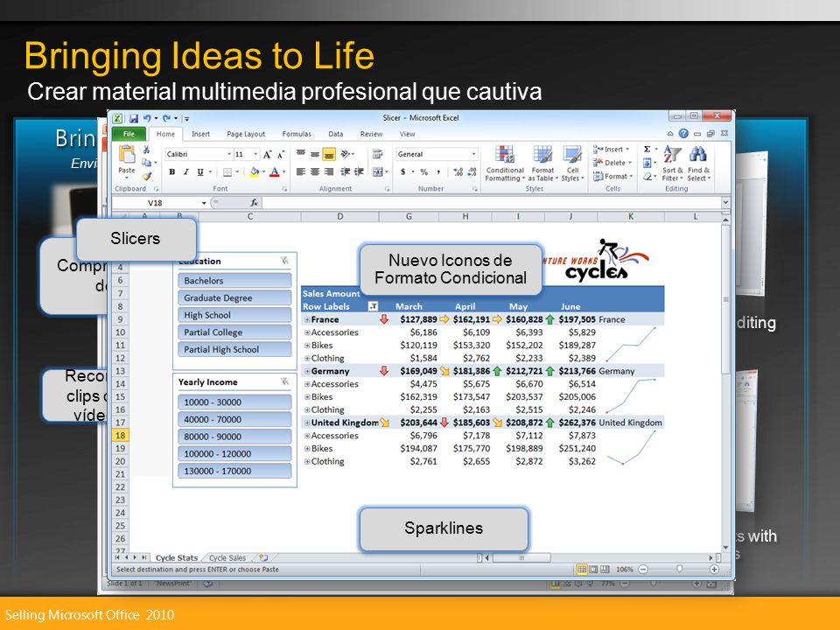Select Middle Align in Alignment group

coord(315,154)
